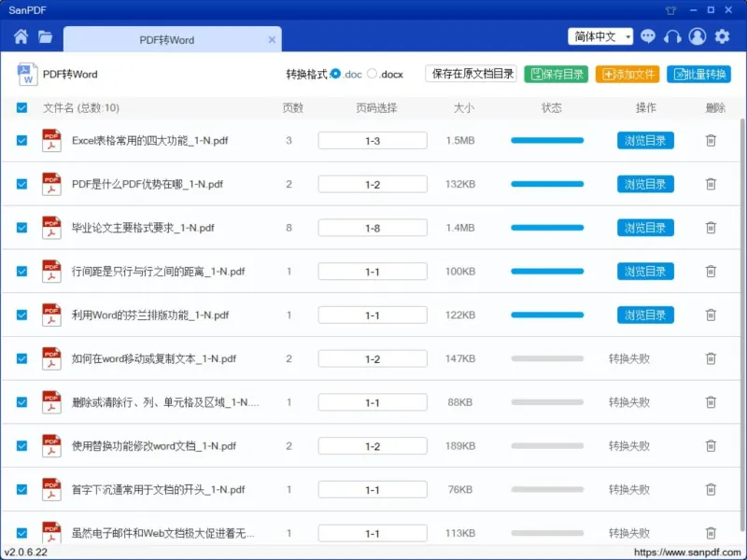Click the PDF icon of 如何在word移动或复制文本
Screen dimensions: 747x560
pos(51,358)
